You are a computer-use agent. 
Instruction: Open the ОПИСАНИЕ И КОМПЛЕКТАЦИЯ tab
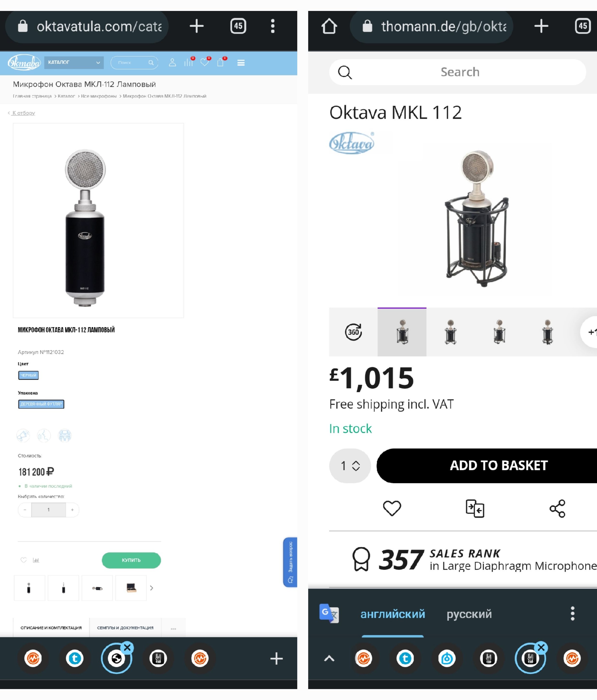click(51, 628)
